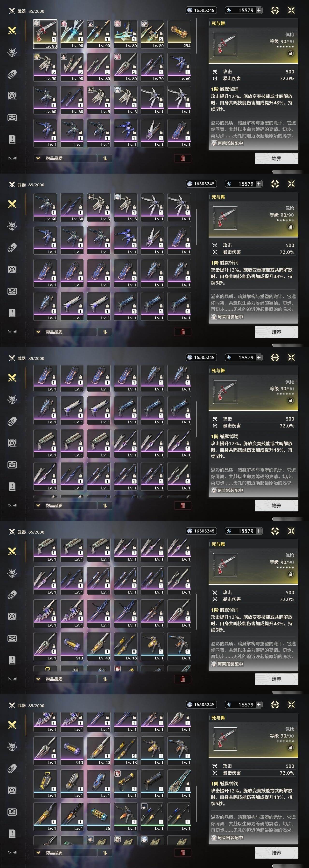Toggle the 死与舞 lock icon in bottommost detail panel
The image size is (309, 868).
[x=290, y=748]
